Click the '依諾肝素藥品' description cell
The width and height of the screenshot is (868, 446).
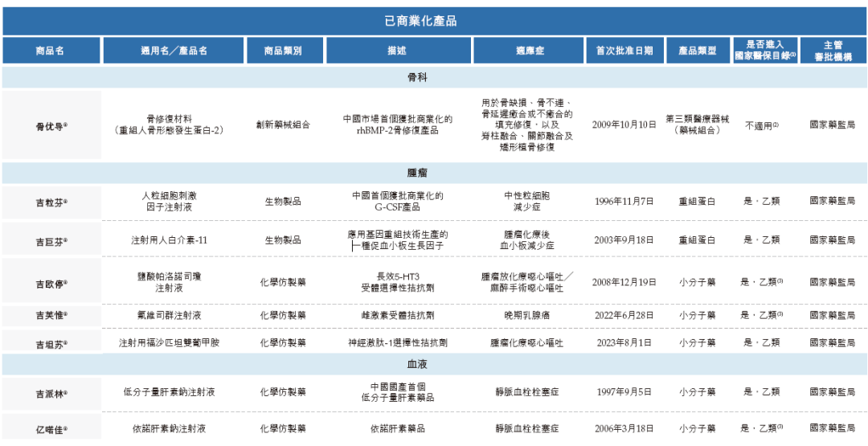[x=398, y=428]
